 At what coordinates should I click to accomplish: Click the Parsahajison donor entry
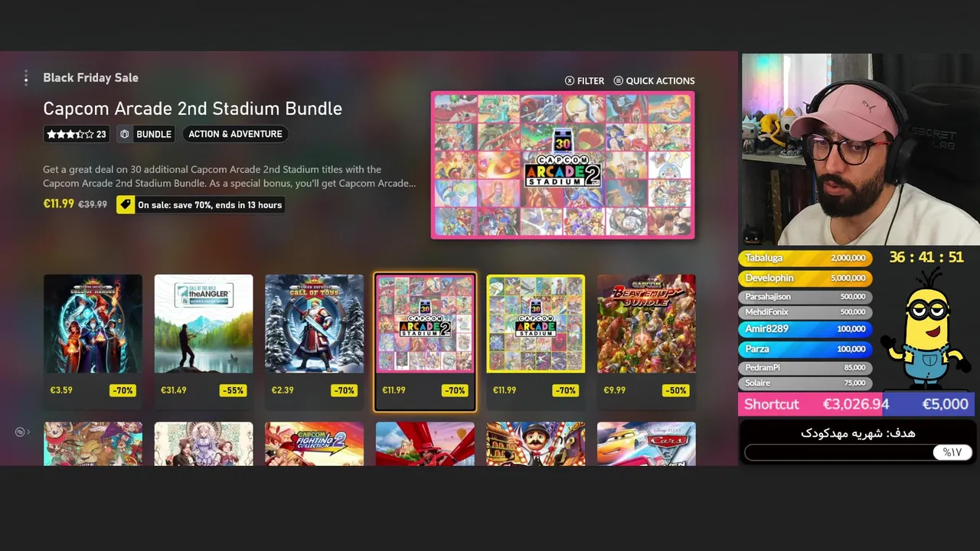coord(805,296)
